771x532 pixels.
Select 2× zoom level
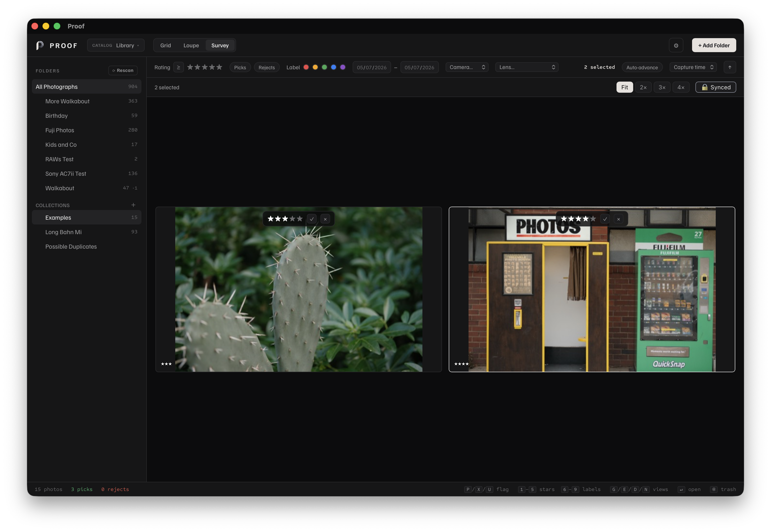coord(643,87)
